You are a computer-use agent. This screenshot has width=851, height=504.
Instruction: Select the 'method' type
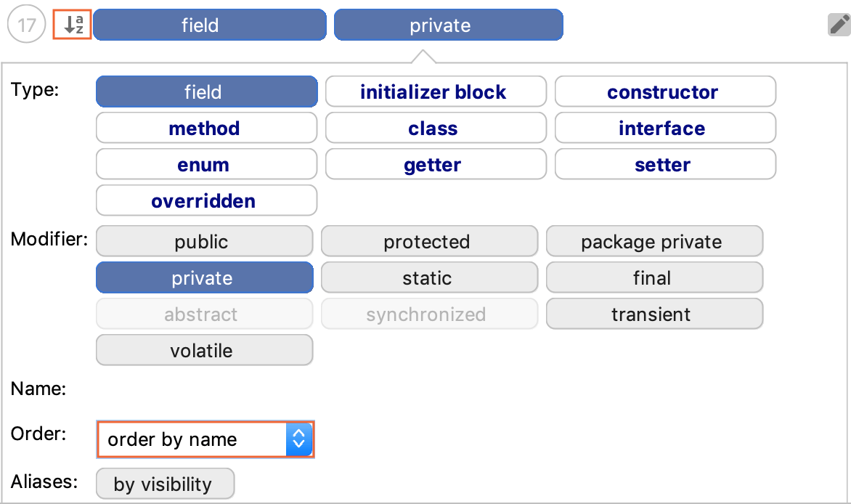click(206, 129)
